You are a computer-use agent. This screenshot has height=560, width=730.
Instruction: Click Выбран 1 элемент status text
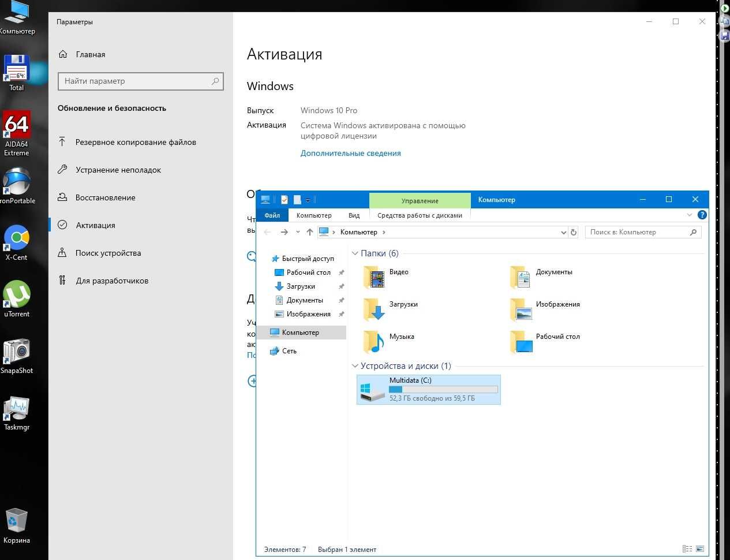click(347, 550)
